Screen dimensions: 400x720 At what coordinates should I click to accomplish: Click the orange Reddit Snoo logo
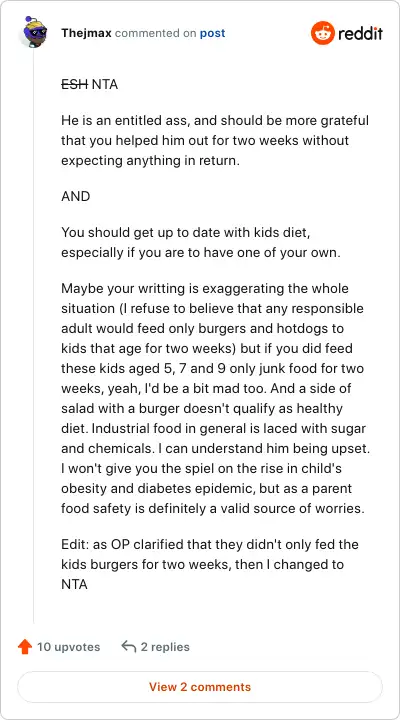322,33
